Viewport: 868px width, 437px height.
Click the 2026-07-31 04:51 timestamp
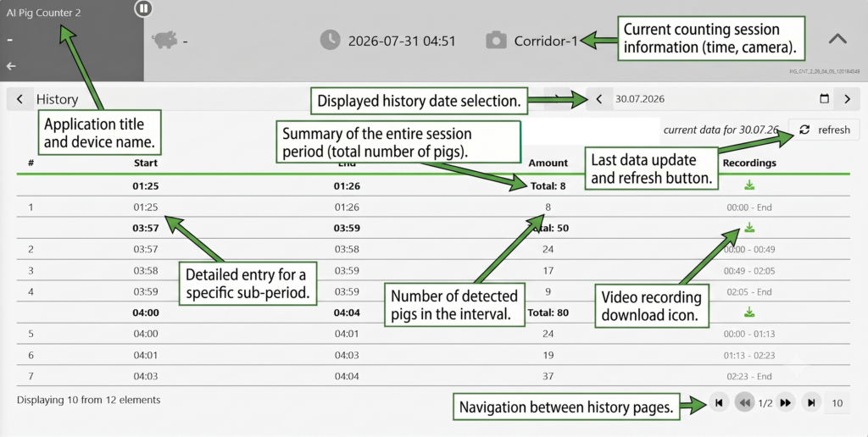(402, 41)
